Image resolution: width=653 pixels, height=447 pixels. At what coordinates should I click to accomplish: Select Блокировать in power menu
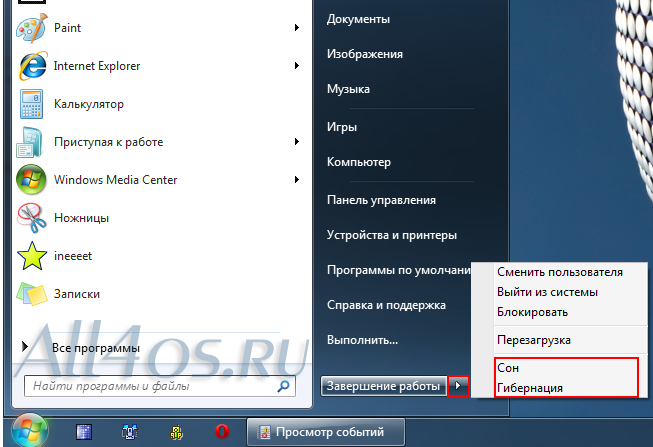532,312
